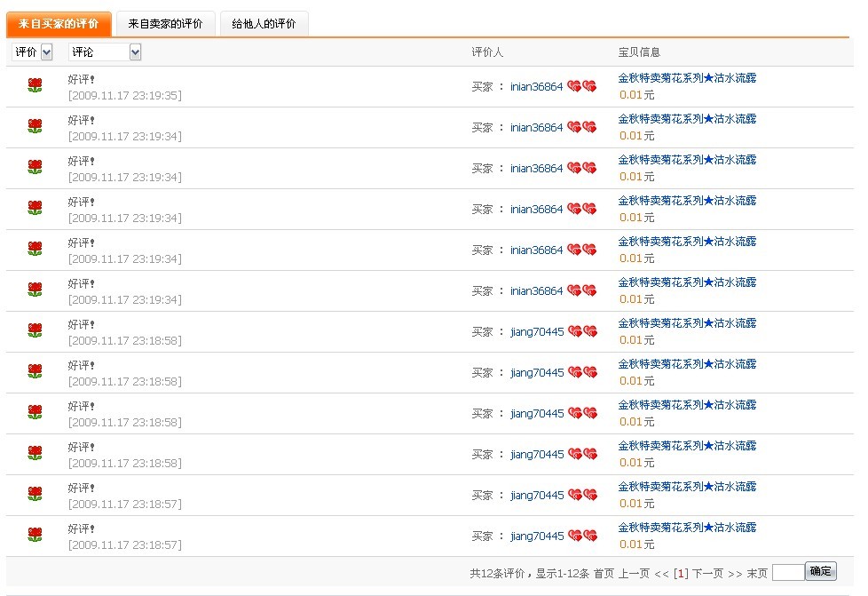868x596 pixels.
Task: Click the << previous page arrows
Action: coord(661,574)
